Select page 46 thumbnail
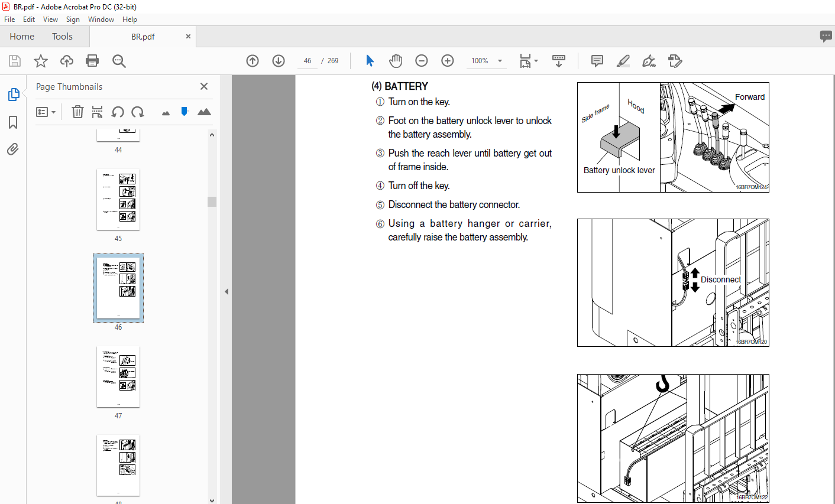 coord(118,288)
